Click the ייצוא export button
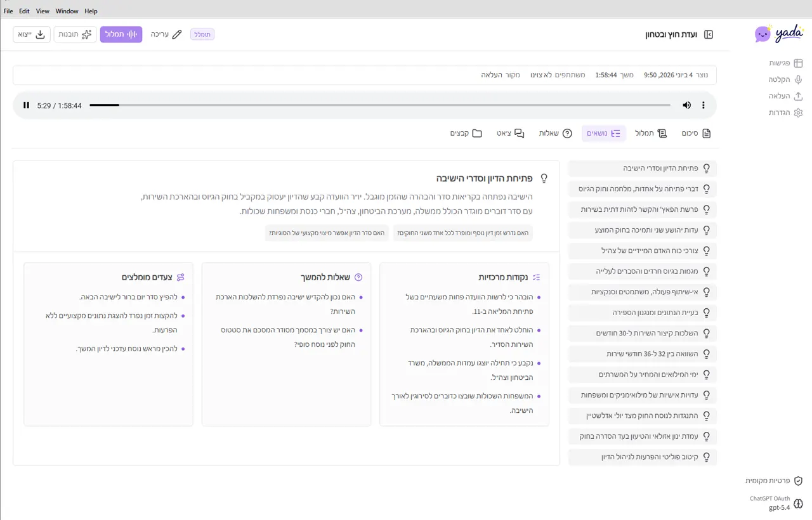 [32, 34]
